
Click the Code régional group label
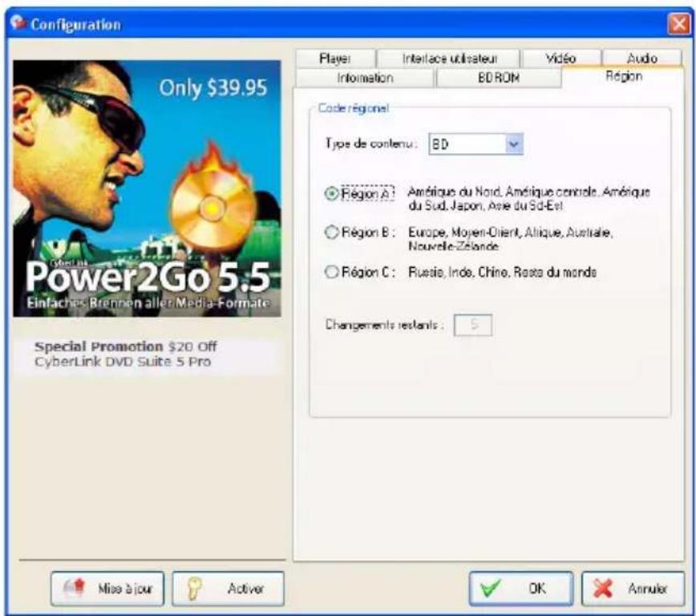354,108
